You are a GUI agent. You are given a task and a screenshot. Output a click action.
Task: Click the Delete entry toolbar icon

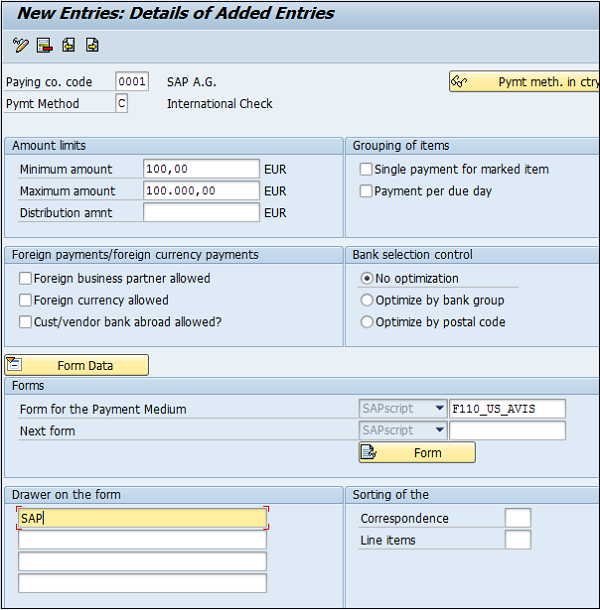(44, 45)
